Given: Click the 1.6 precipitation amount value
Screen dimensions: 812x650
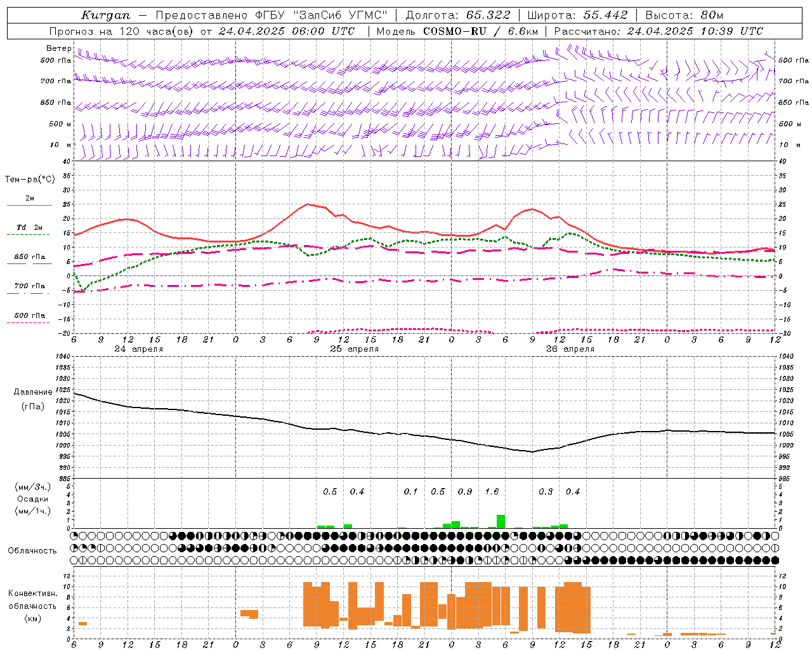Looking at the screenshot, I should [x=492, y=491].
